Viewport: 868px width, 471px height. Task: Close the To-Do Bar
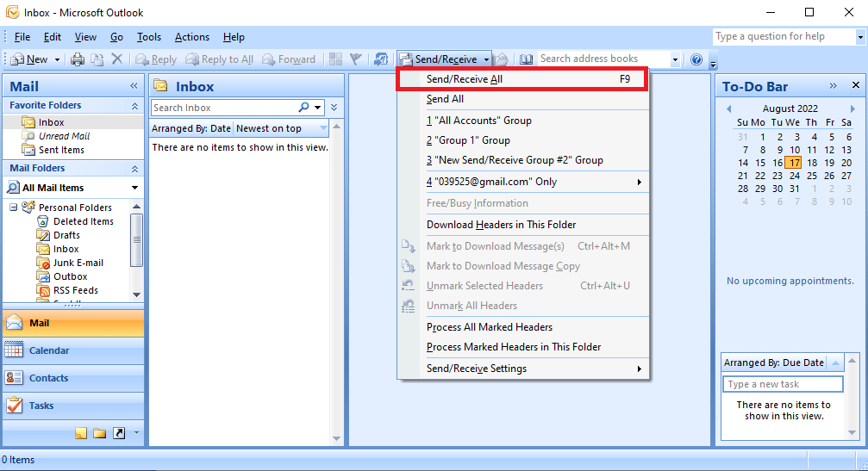856,85
